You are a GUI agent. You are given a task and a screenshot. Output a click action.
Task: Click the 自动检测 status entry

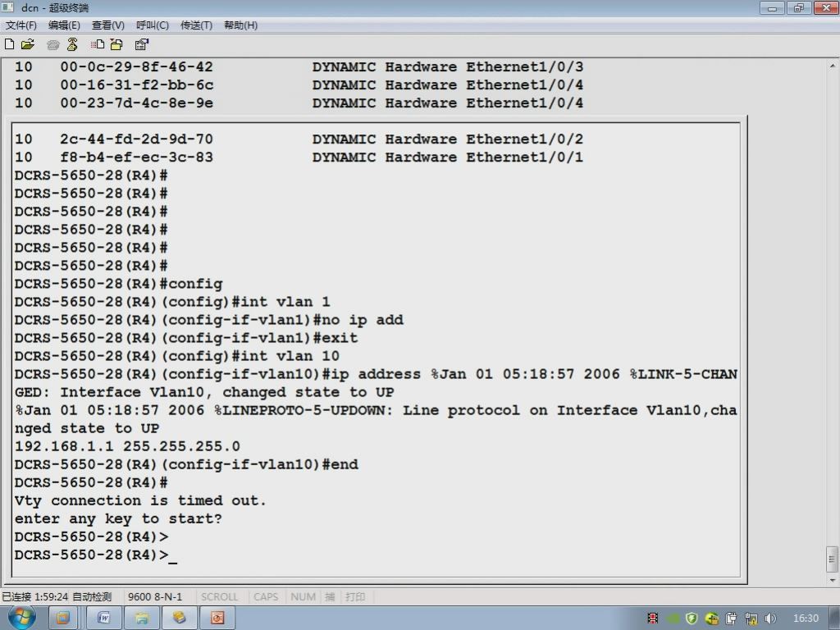tap(92, 597)
